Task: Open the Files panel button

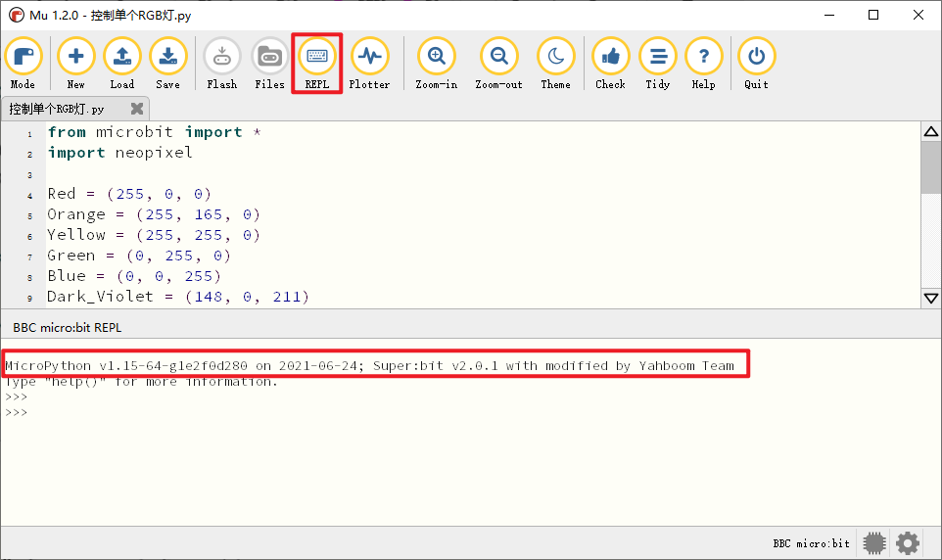Action: click(269, 63)
